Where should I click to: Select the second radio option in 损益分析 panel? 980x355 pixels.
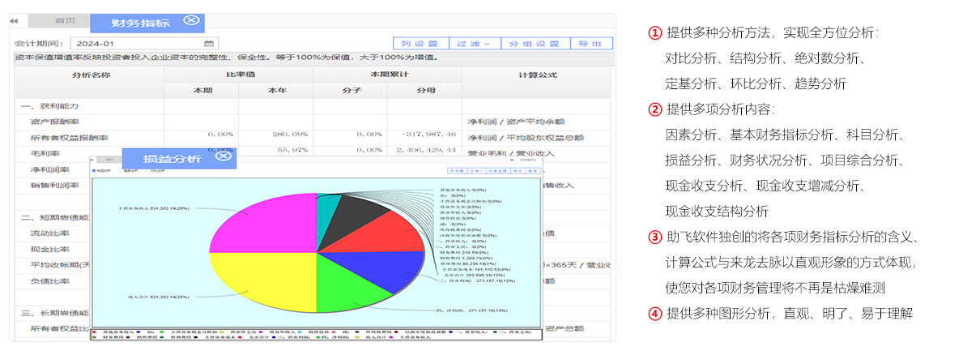(x=122, y=172)
